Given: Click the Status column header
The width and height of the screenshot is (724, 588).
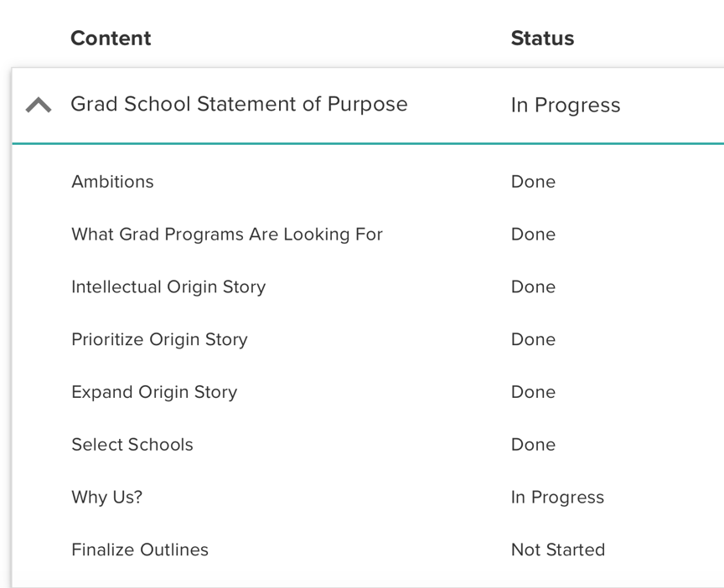Looking at the screenshot, I should (542, 38).
